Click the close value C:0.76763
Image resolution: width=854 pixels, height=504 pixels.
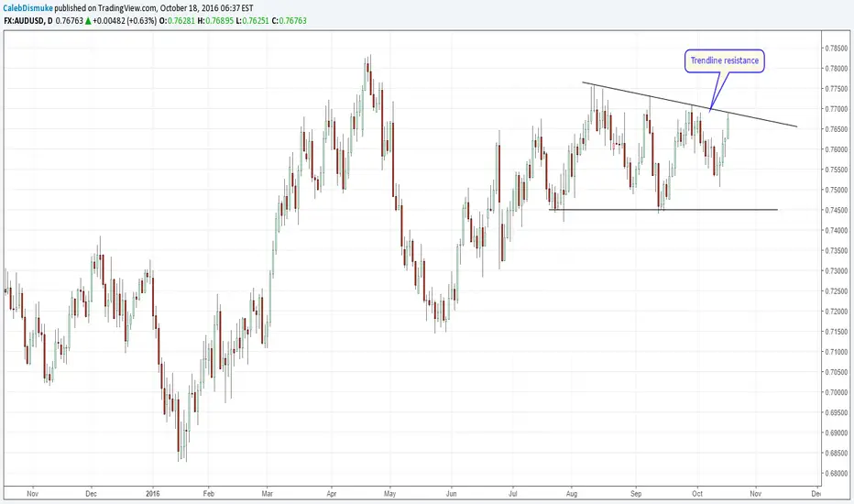coord(290,21)
